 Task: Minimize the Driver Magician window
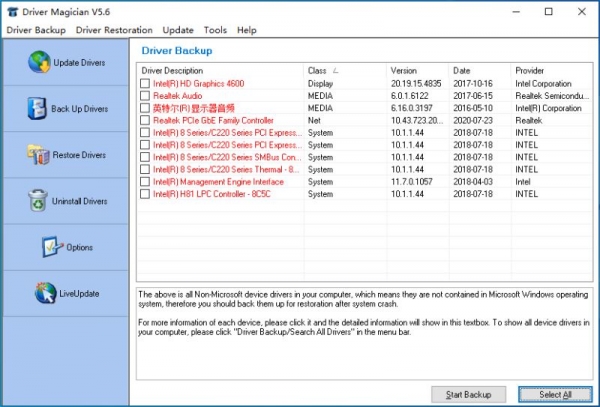[x=516, y=12]
